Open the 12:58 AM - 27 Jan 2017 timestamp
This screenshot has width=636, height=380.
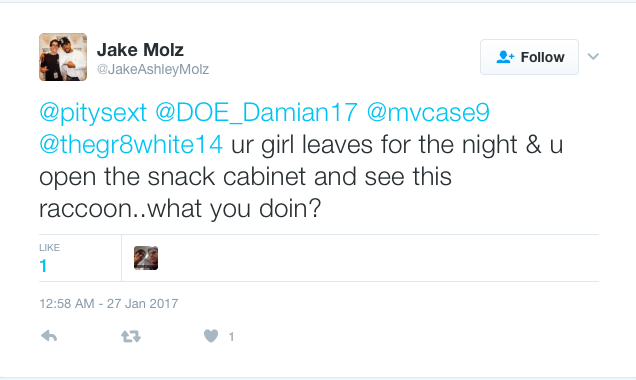point(109,303)
